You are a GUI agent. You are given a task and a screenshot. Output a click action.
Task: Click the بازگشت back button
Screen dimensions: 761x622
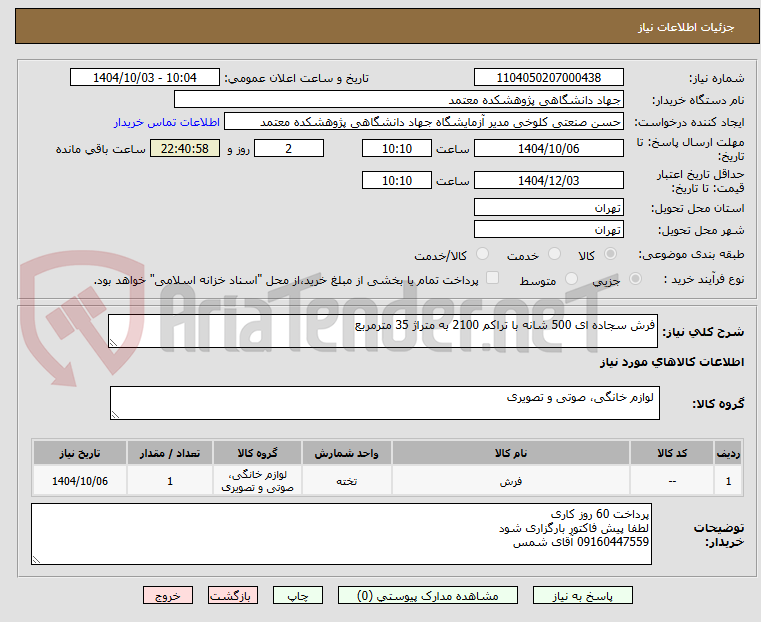coord(233,595)
